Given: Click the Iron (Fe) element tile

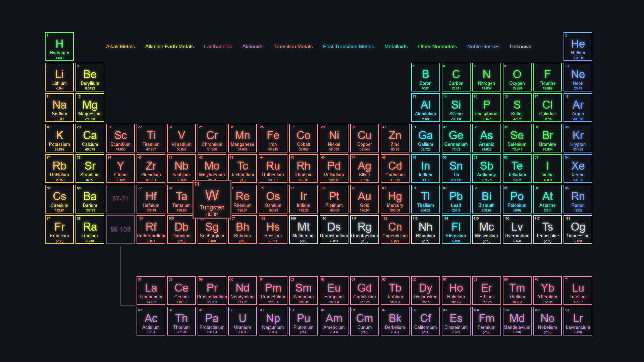Looking at the screenshot, I should tap(273, 138).
